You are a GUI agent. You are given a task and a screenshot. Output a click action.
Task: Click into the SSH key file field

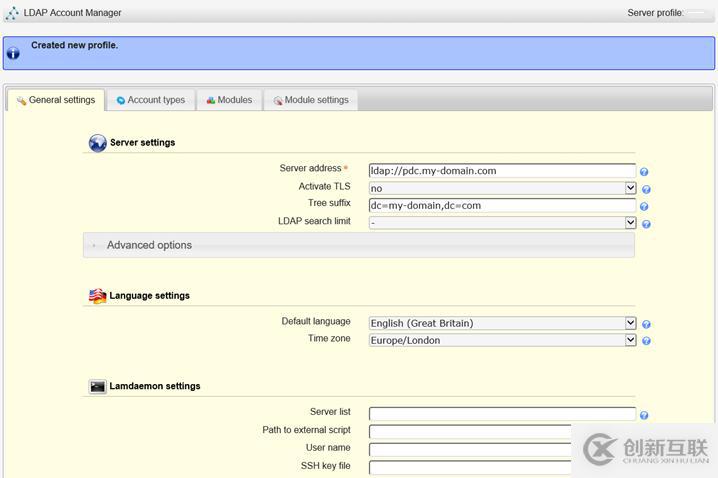click(470, 467)
